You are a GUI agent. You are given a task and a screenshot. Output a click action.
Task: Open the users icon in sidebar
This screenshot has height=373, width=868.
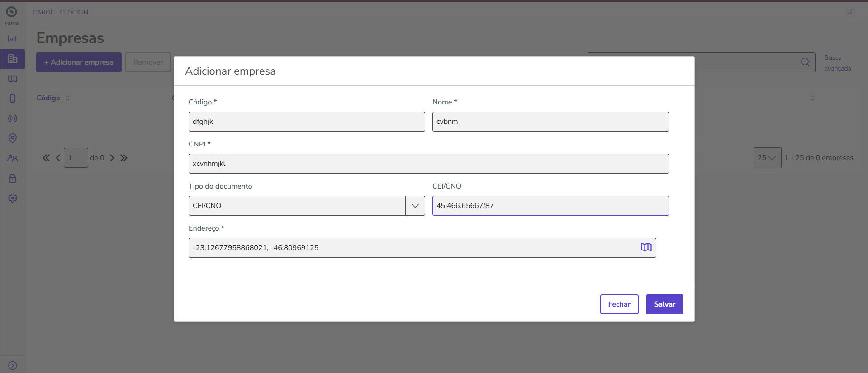pos(13,158)
